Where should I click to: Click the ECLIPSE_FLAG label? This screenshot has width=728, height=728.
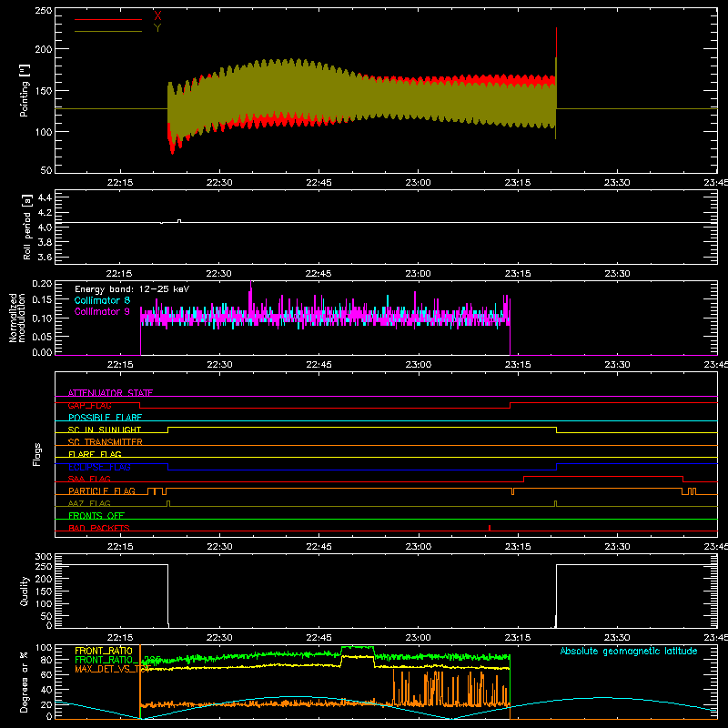pos(99,467)
